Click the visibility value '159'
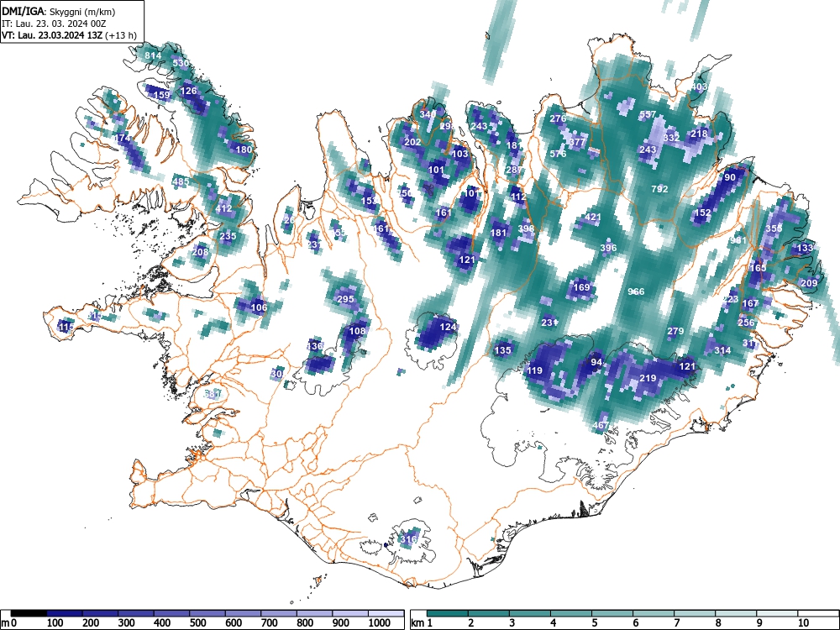This screenshot has width=840, height=630. (x=162, y=96)
